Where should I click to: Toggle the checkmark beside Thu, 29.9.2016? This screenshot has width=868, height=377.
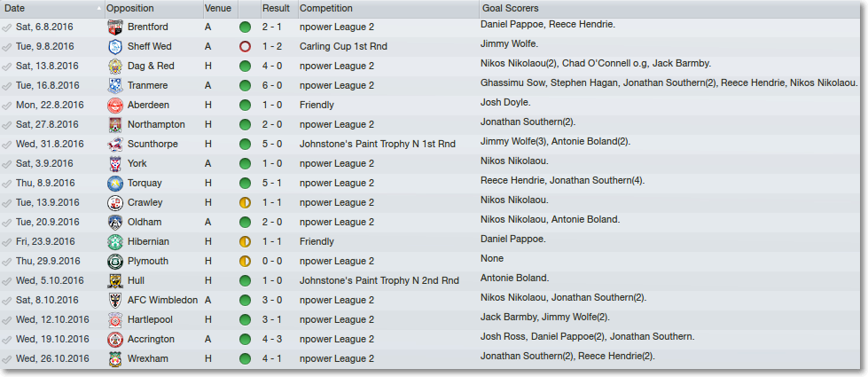[6, 262]
